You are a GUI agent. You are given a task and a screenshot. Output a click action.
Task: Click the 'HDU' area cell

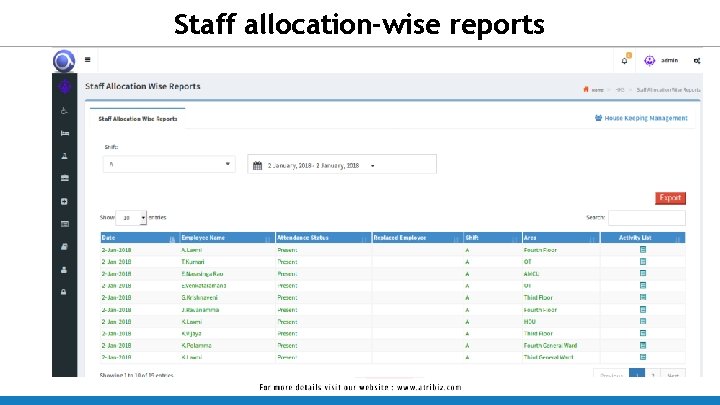coord(529,321)
